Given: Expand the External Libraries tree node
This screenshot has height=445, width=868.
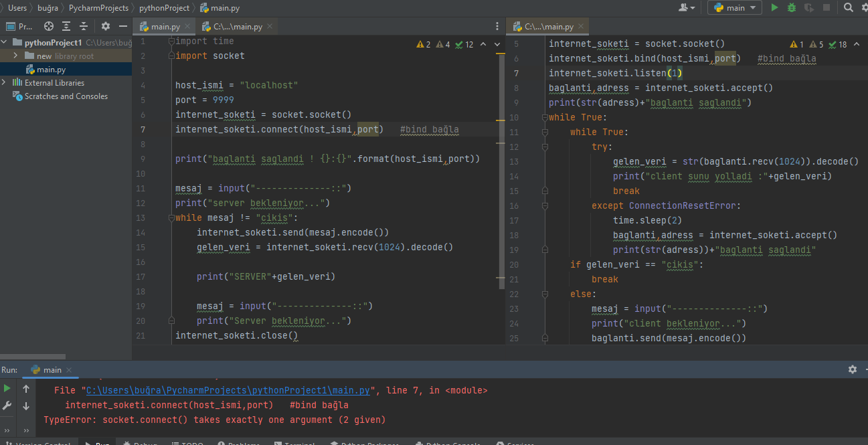Looking at the screenshot, I should pyautogui.click(x=5, y=83).
